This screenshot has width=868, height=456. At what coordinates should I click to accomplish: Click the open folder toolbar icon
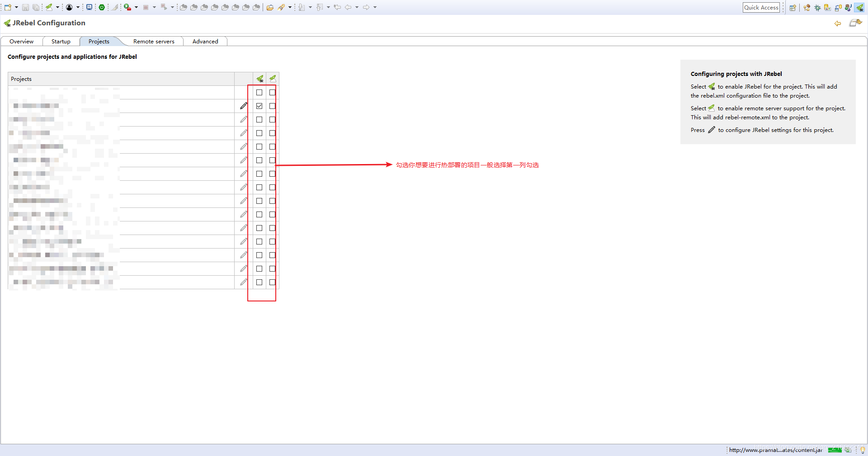(x=270, y=7)
